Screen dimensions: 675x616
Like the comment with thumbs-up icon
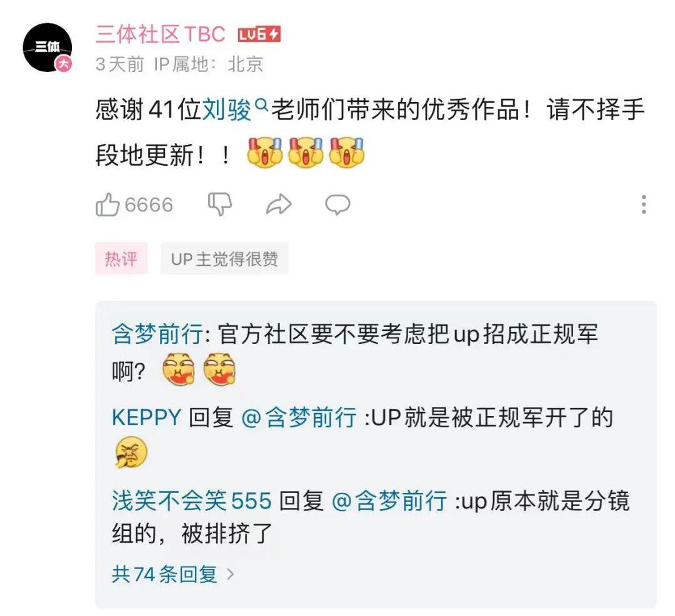coord(107,204)
